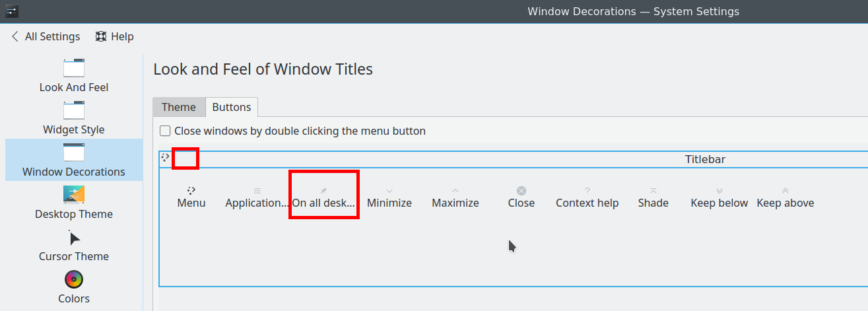The image size is (868, 311).
Task: Click the On all desktops pin icon
Action: (x=323, y=190)
